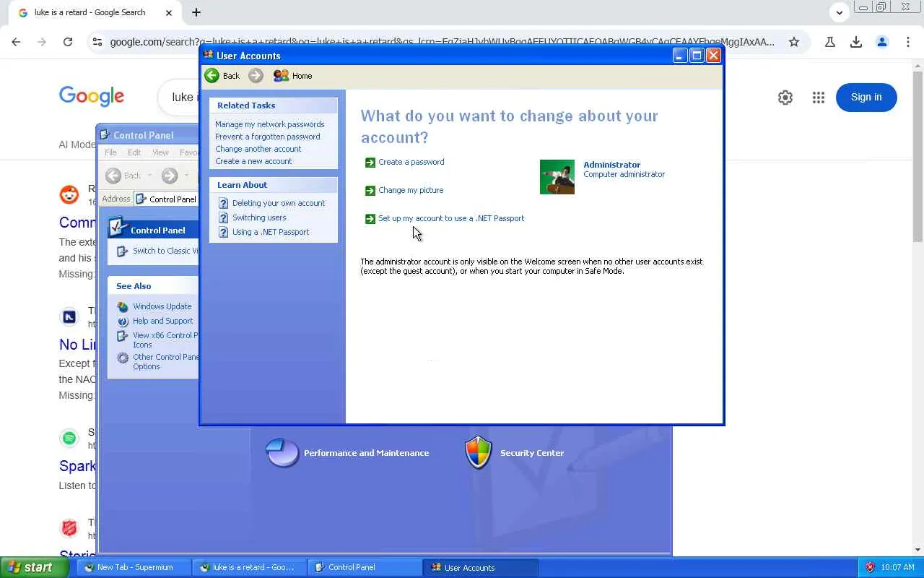Click the Administrator account picture

pyautogui.click(x=557, y=177)
